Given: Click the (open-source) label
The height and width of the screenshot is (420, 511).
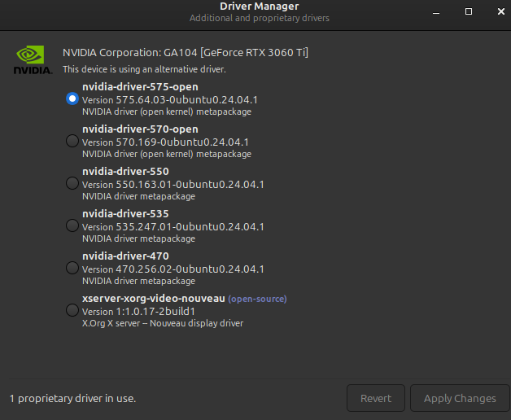Looking at the screenshot, I should click(257, 299).
